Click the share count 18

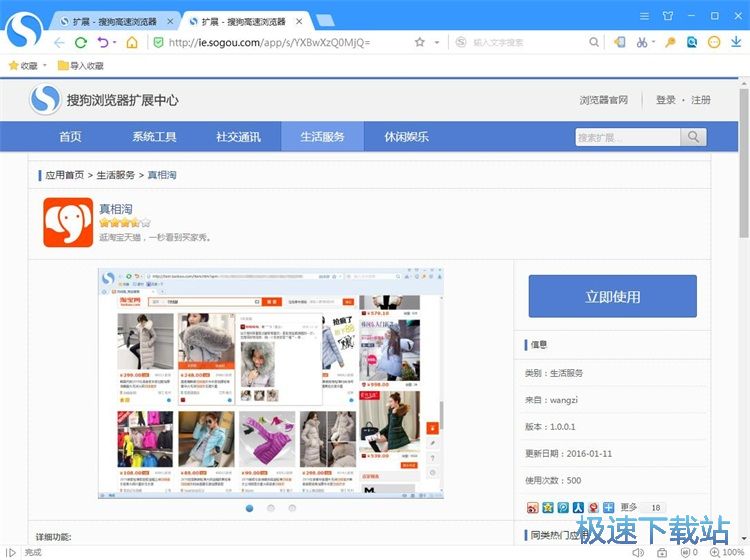655,508
